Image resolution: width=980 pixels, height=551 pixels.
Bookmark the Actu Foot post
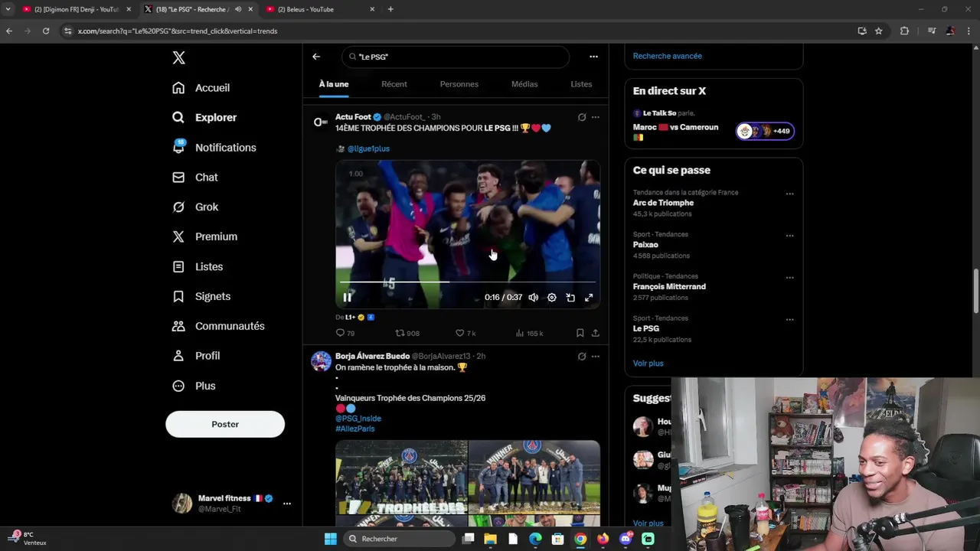click(x=580, y=334)
